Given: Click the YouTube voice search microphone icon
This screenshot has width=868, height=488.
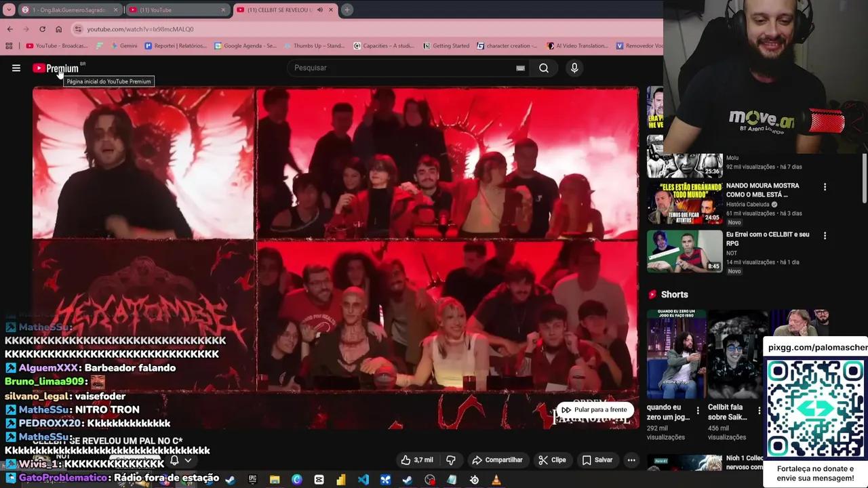Looking at the screenshot, I should coord(574,68).
